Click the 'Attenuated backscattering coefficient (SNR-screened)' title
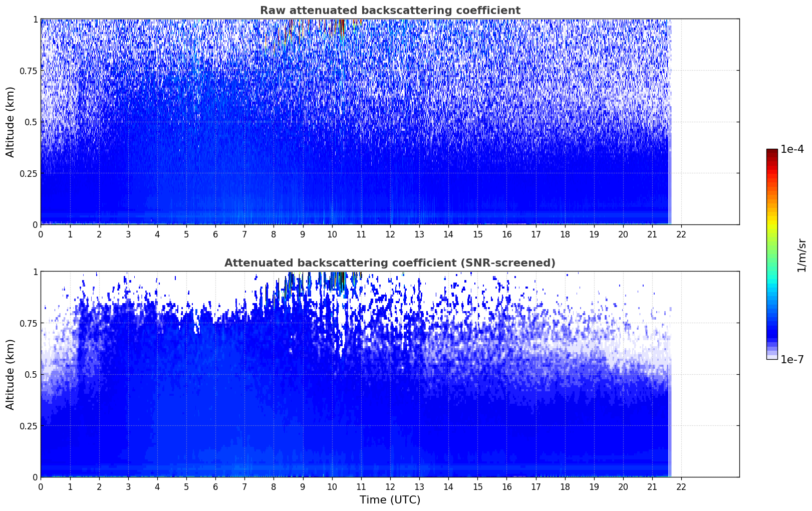Viewport: 812px width, 511px height. click(390, 263)
